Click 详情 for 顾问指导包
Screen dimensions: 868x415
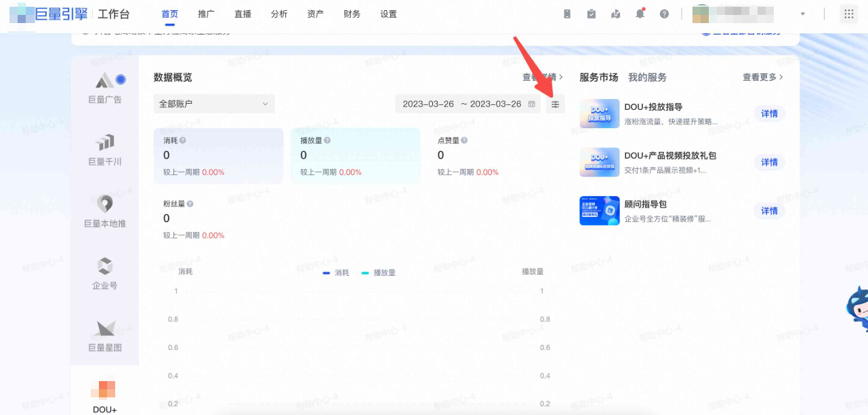coord(769,211)
